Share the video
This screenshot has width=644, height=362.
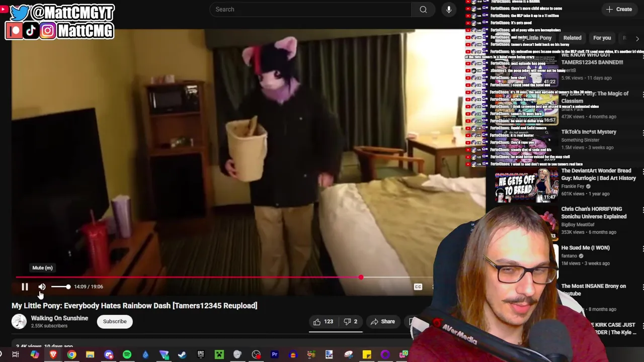[382, 321]
